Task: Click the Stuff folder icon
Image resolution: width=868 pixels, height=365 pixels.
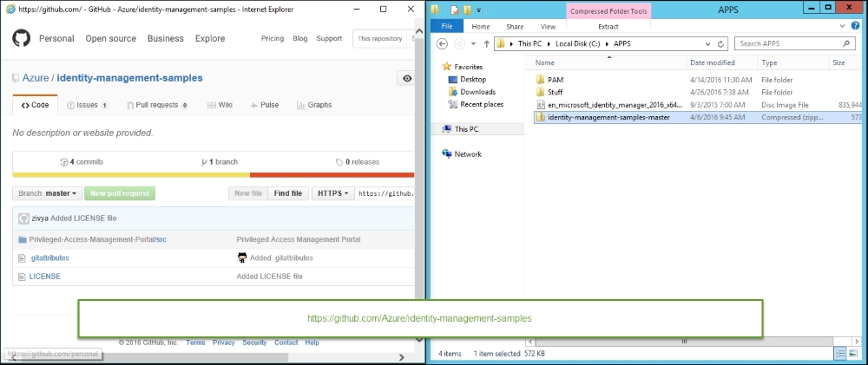Action: (x=541, y=93)
